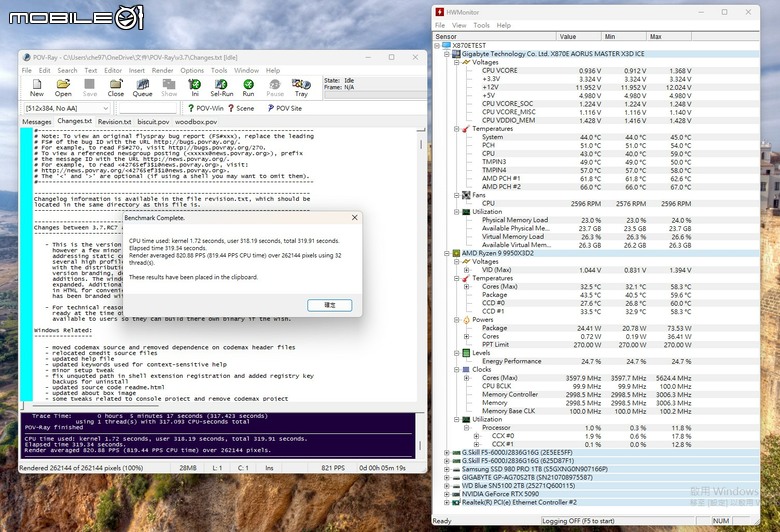
Task: Select the CPU VCORE voltage row
Action: (x=595, y=71)
